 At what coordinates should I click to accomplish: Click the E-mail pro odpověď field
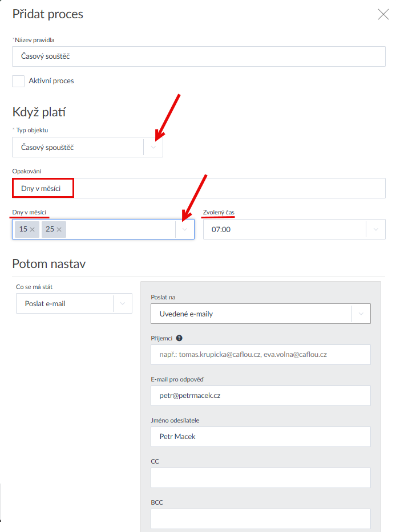[260, 396]
